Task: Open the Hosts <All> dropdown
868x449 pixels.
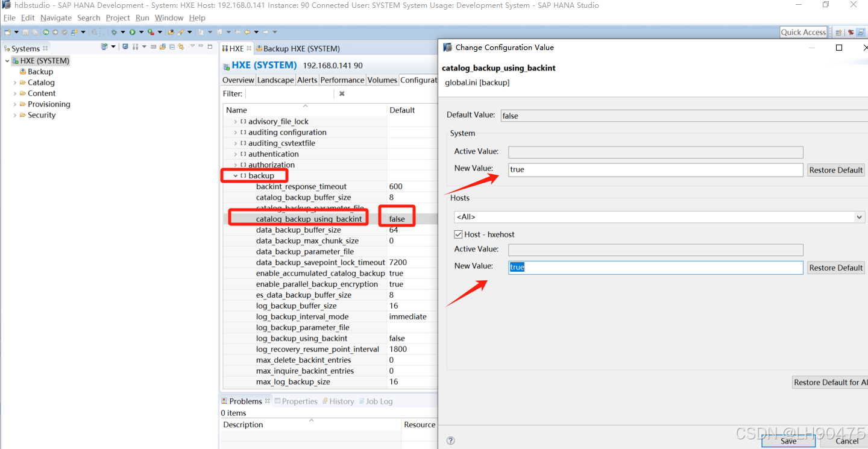Action: click(x=859, y=217)
